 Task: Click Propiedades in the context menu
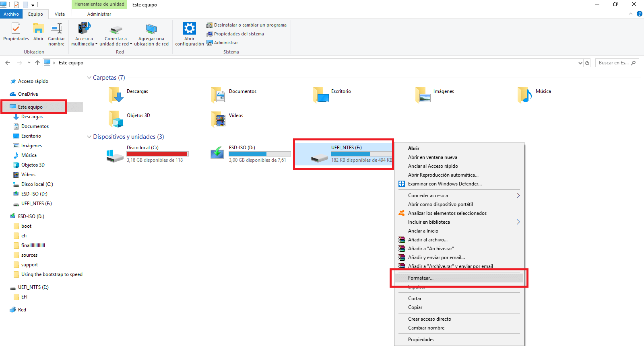459,340
